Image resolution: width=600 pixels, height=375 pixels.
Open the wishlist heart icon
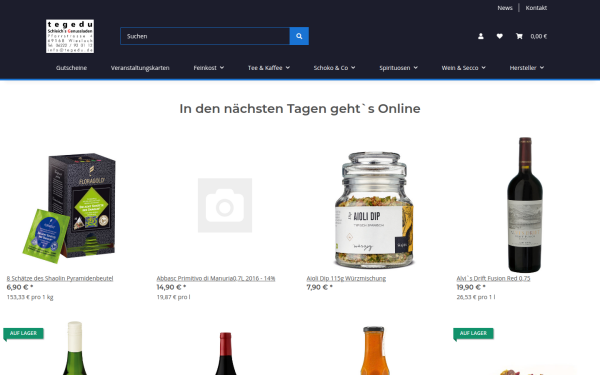coord(499,36)
